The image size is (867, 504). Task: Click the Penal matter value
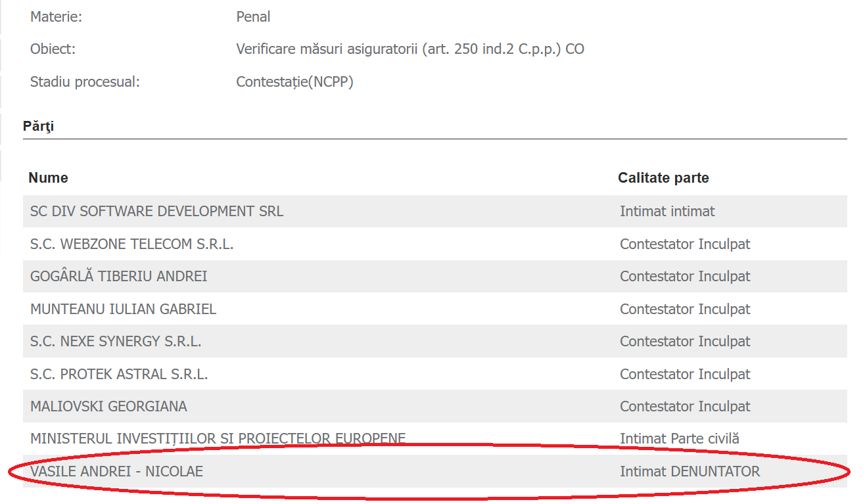click(253, 17)
